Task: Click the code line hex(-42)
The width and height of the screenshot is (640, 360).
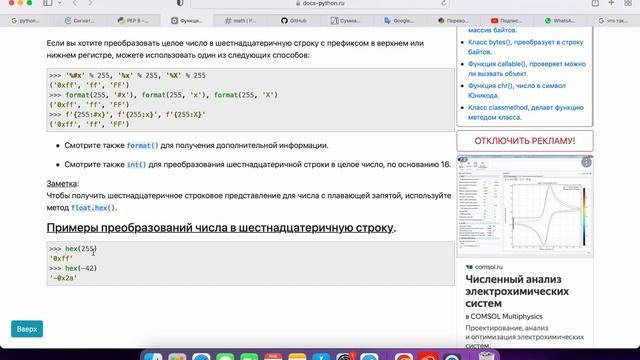Action: 73,268
